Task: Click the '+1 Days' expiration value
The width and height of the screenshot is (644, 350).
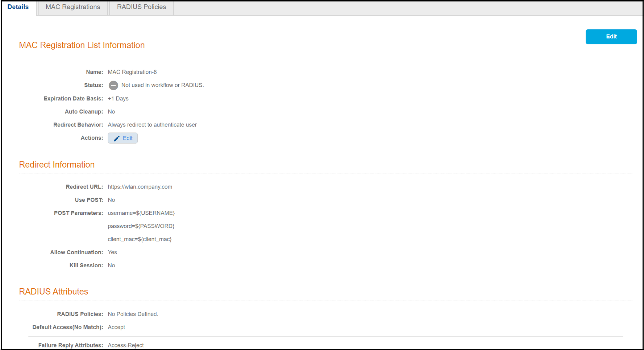Action: 118,99
